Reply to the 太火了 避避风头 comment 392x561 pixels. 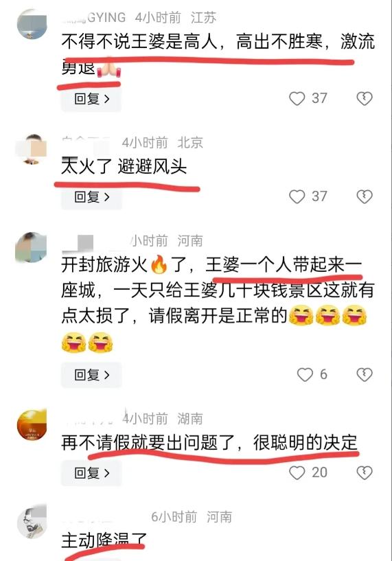tap(91, 197)
